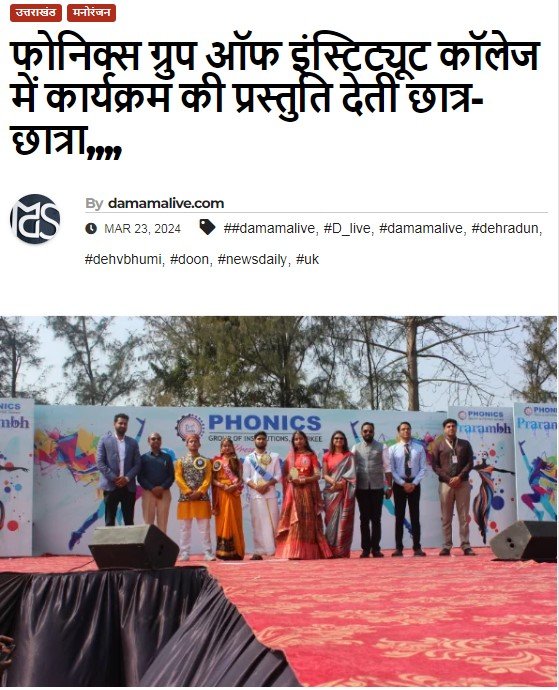The height and width of the screenshot is (690, 559).
Task: Open the मनोरंजन category tag
Action: 92,13
